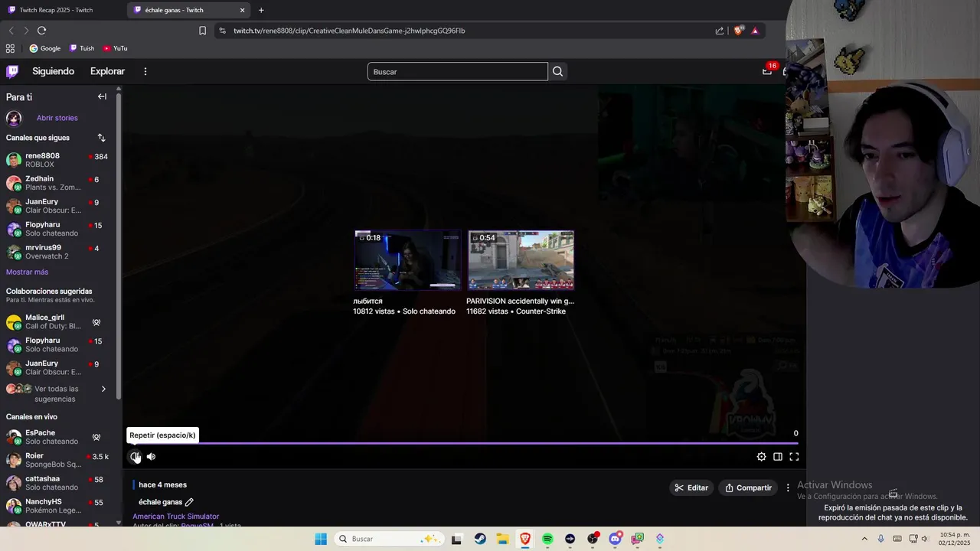This screenshot has width=980, height=551.
Task: Go back in browser history
Action: (x=11, y=31)
